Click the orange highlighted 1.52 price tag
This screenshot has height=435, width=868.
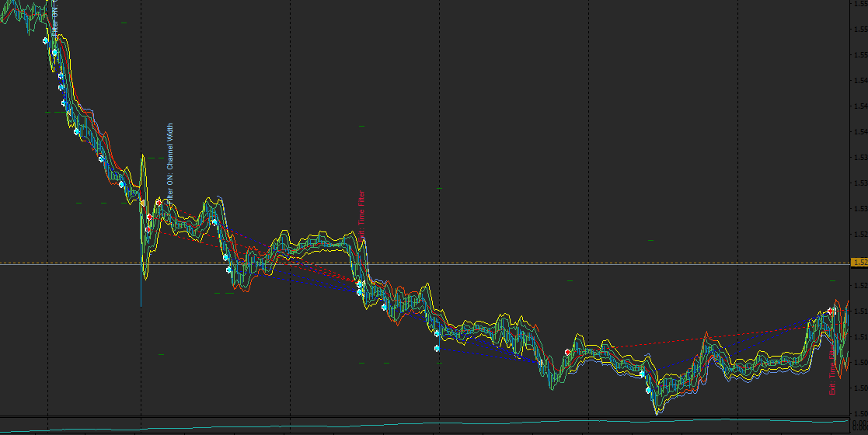(x=859, y=263)
